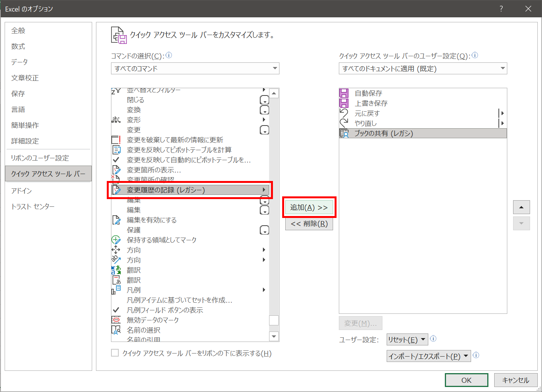Screen dimensions: 542x392
Task: Open the データ options category
Action: point(49,62)
